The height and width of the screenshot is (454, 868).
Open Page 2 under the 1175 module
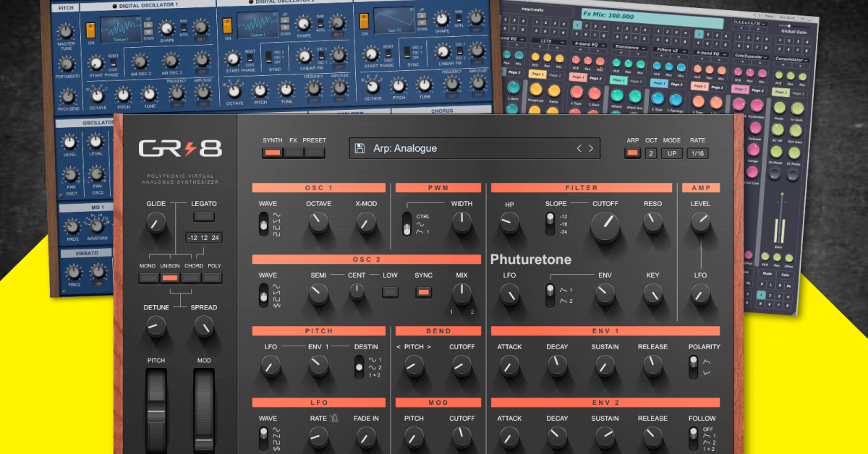tap(554, 74)
